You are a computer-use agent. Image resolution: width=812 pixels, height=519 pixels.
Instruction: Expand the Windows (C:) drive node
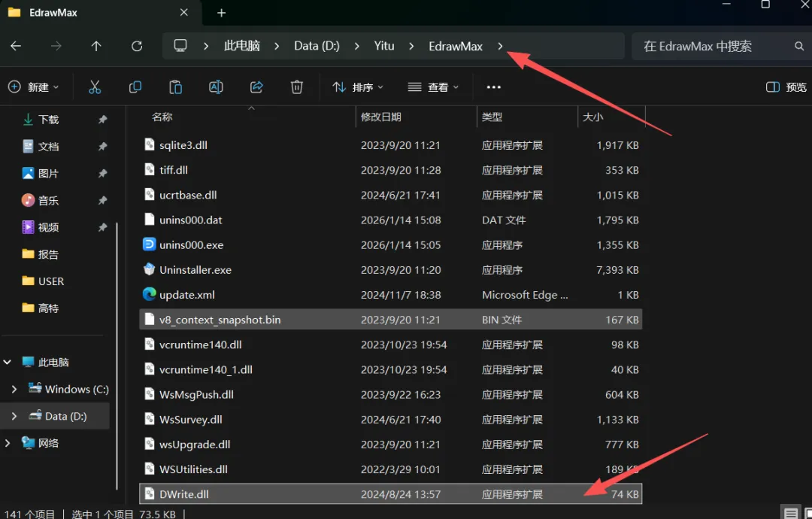tap(14, 389)
